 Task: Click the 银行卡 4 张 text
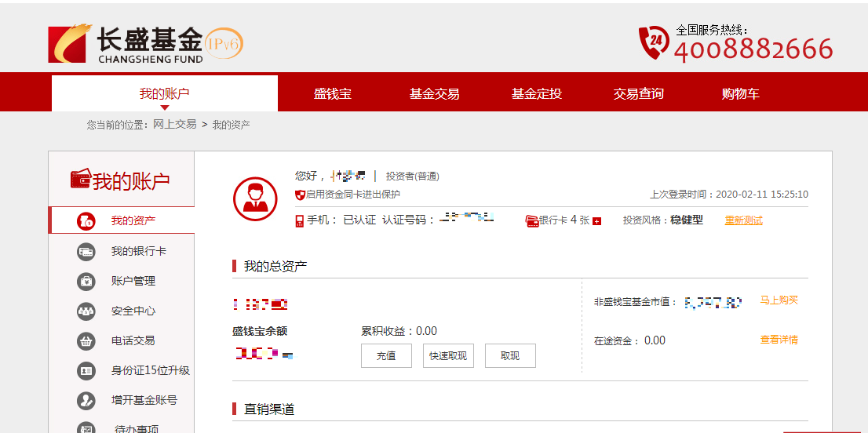pyautogui.click(x=564, y=220)
